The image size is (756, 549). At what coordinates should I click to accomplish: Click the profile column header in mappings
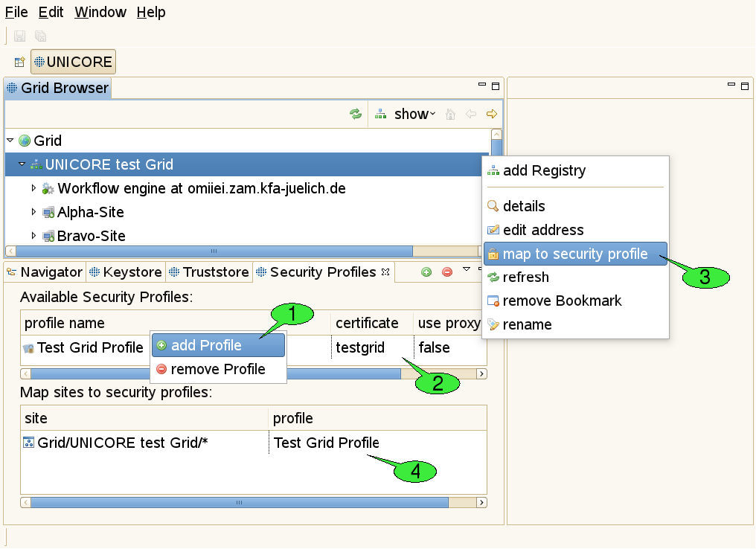point(377,418)
